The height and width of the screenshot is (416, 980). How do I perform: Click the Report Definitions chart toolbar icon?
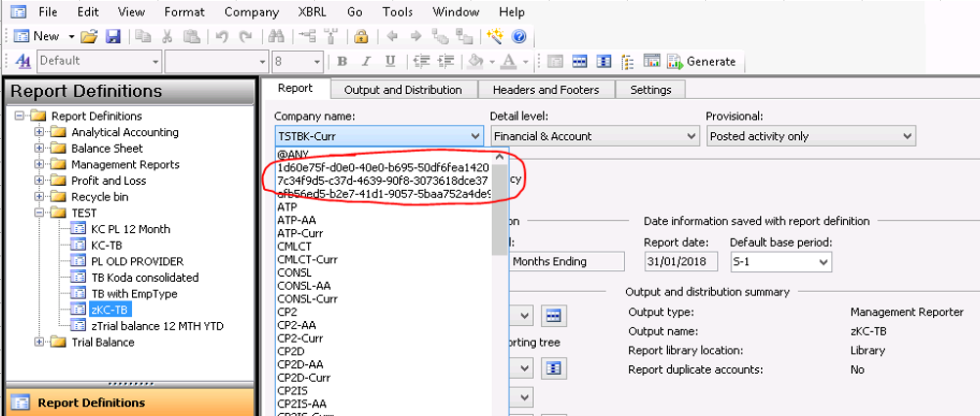[652, 62]
